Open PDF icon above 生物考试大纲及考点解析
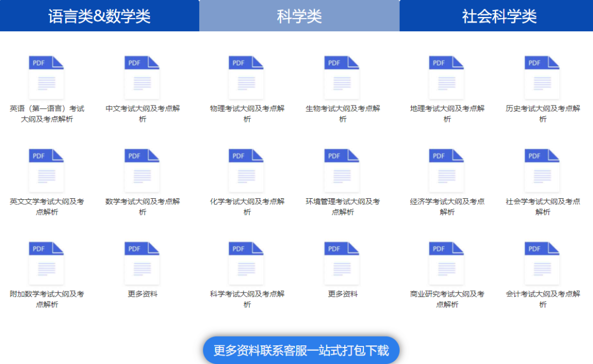Screen dimensions: 593x364 click(342, 77)
